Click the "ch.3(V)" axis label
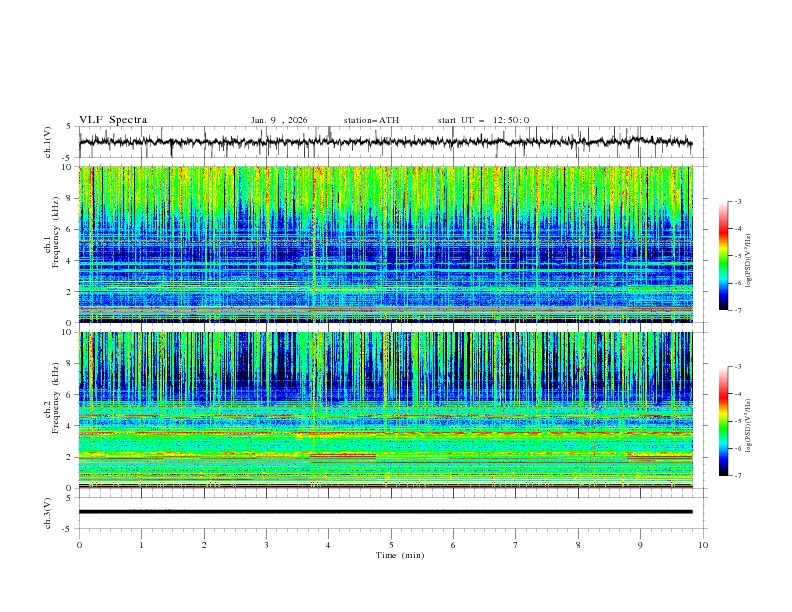 pyautogui.click(x=48, y=513)
